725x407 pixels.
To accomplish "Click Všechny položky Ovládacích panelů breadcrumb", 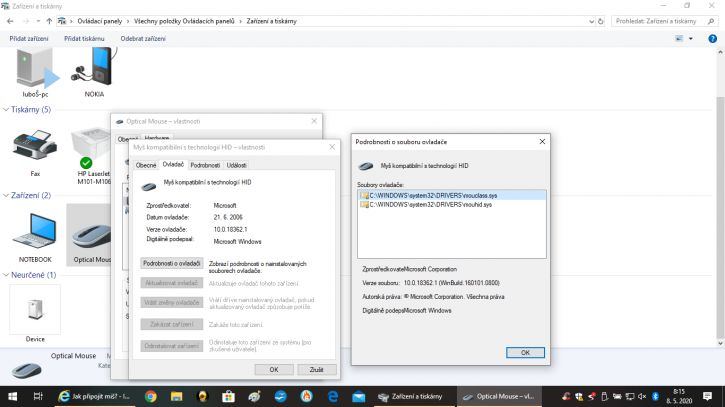I will click(184, 21).
